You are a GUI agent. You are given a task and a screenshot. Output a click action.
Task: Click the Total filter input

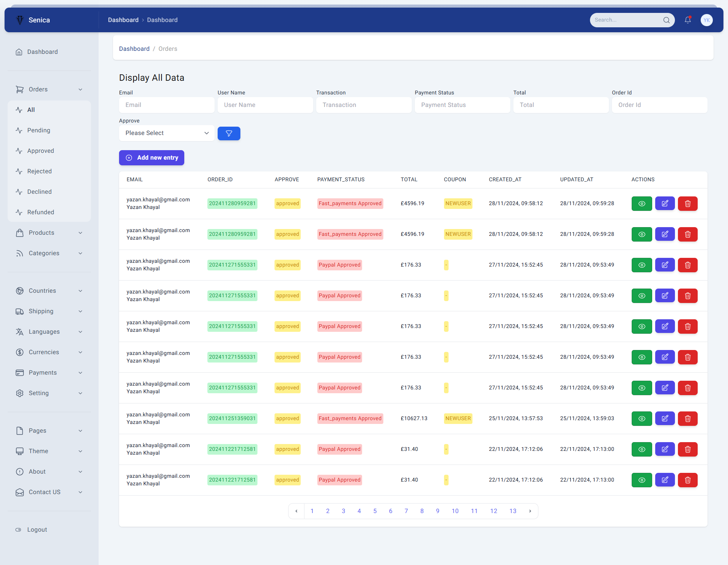561,105
